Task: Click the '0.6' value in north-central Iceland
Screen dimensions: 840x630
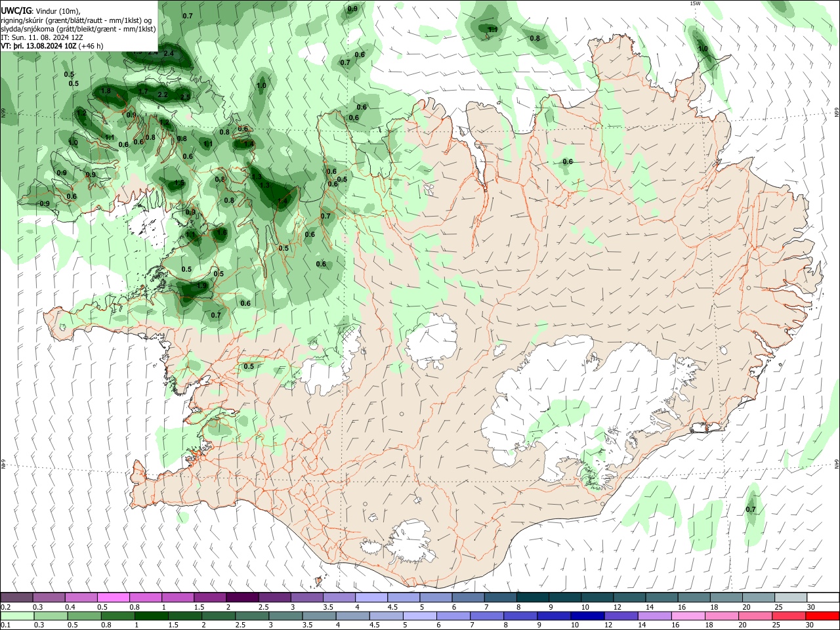Action: tap(568, 161)
